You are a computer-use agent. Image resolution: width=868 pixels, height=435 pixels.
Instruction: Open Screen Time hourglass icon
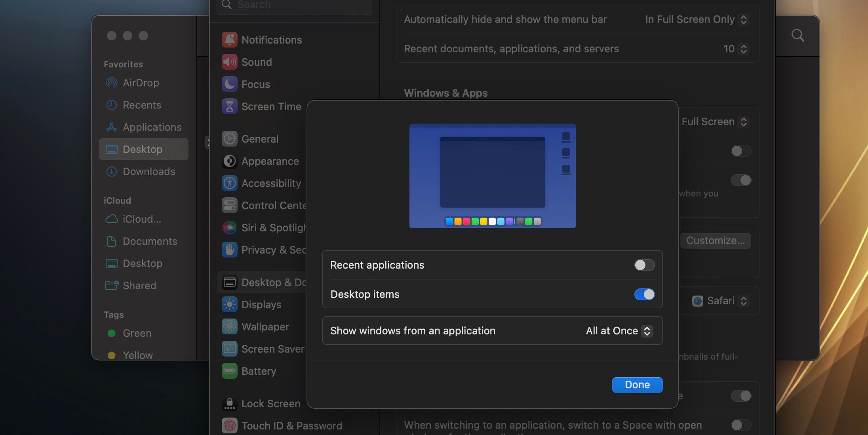(x=229, y=106)
